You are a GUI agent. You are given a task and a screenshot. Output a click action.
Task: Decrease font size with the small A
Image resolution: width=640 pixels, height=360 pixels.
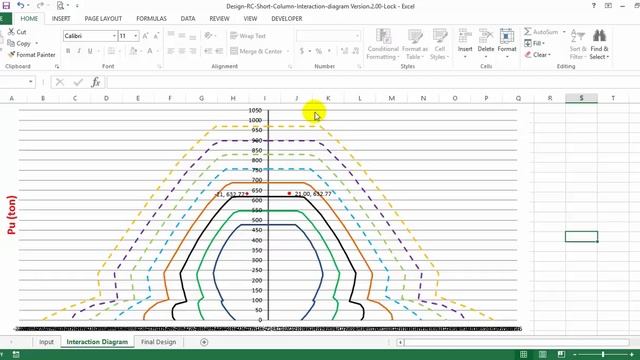click(x=156, y=36)
